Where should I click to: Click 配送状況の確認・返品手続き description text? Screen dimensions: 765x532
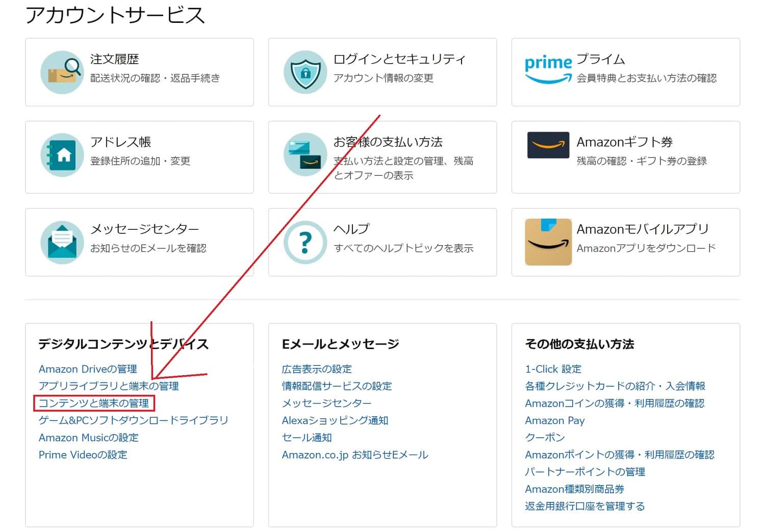[x=155, y=78]
